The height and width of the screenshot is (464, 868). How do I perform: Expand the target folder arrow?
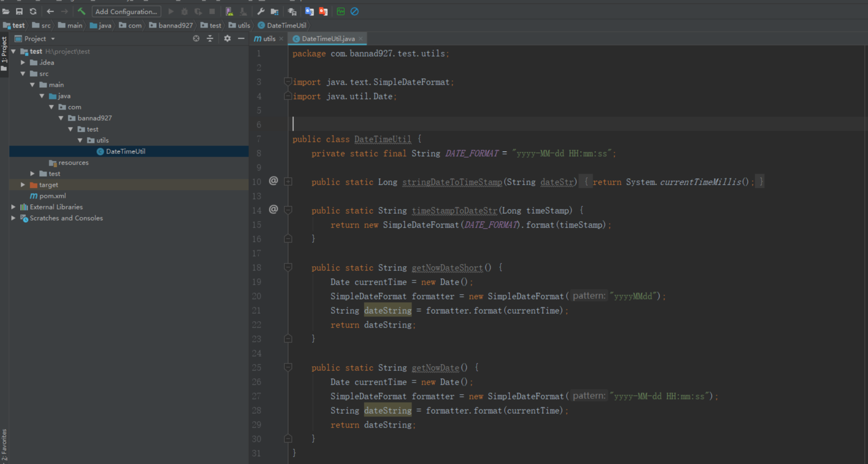click(x=23, y=185)
